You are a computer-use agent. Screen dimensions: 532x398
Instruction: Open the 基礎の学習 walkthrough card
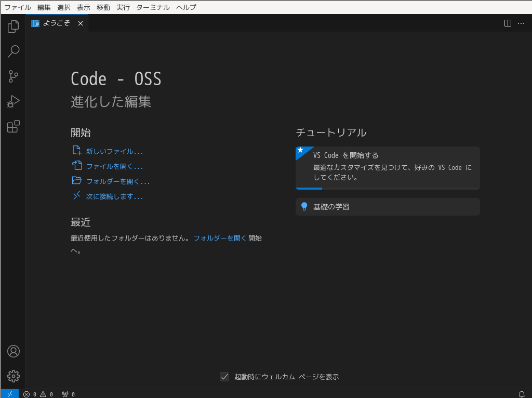[x=388, y=207]
